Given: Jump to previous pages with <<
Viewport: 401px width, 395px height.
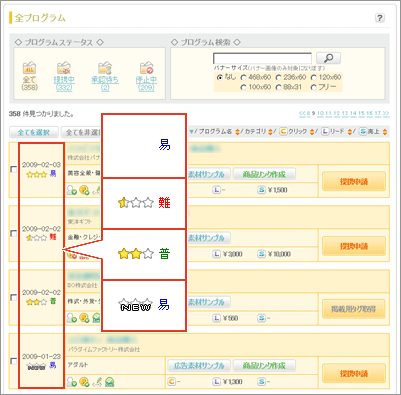Looking at the screenshot, I should click(302, 114).
